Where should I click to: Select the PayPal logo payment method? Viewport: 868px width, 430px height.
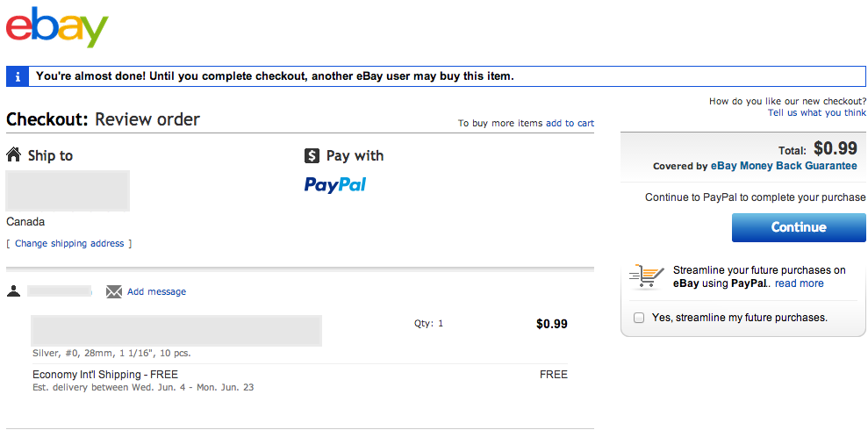coord(334,184)
